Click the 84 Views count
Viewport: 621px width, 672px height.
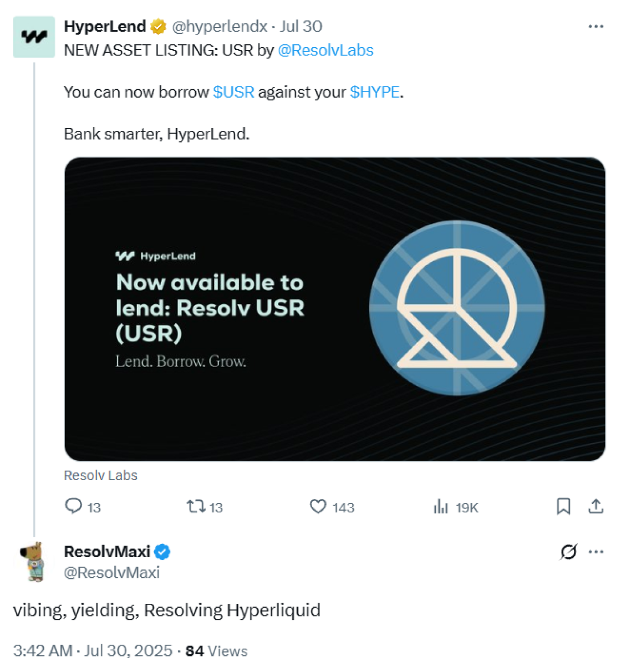coord(216,651)
